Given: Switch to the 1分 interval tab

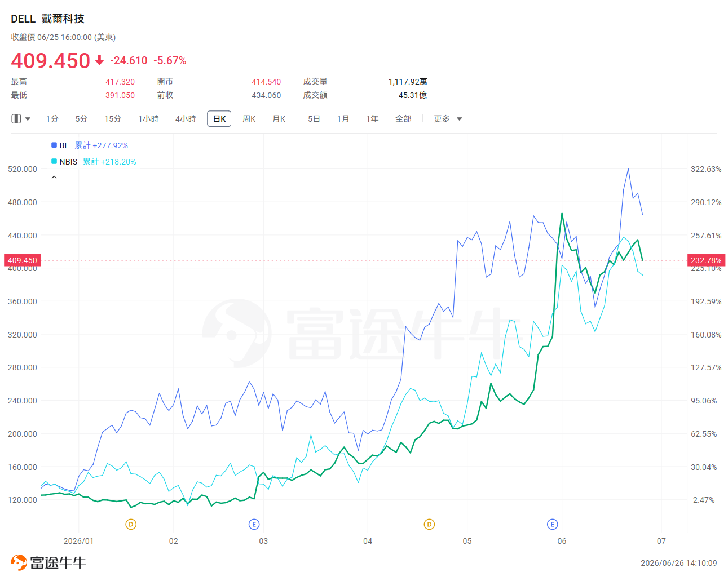Looking at the screenshot, I should [x=52, y=119].
